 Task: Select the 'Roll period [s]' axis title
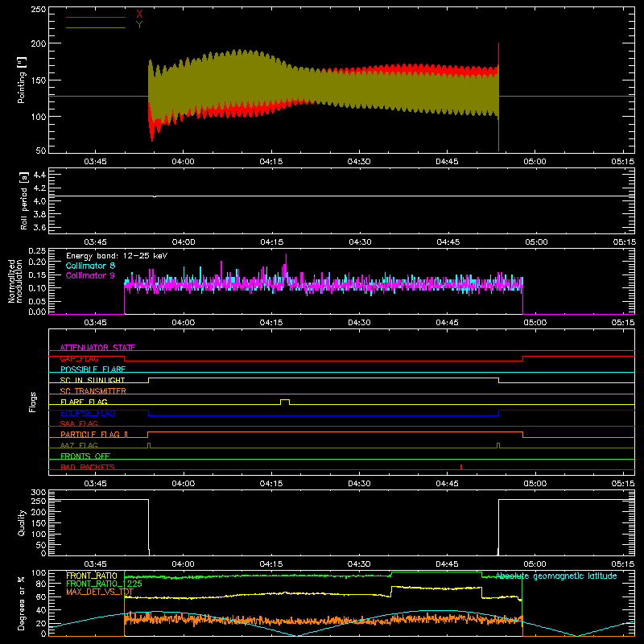[24, 200]
